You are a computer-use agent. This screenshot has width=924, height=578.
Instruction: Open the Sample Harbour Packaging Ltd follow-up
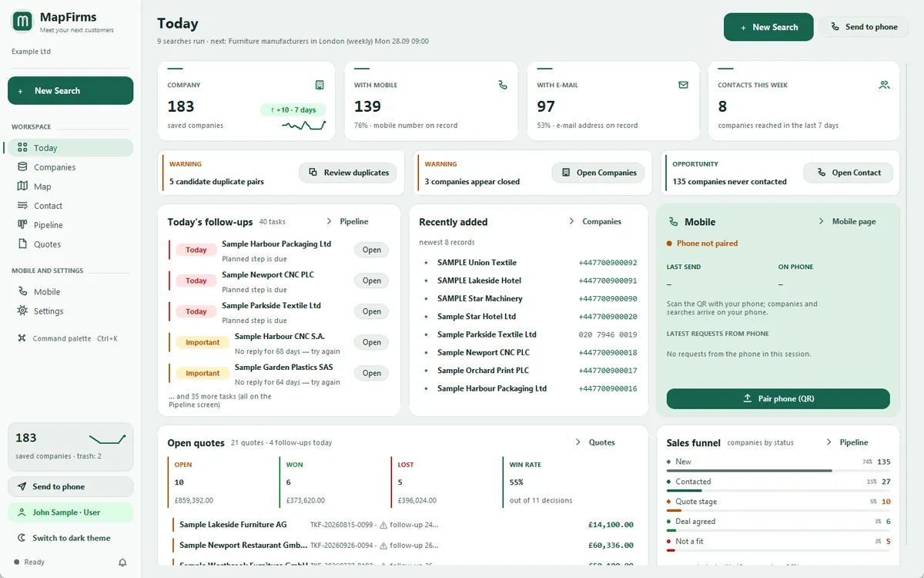click(372, 250)
